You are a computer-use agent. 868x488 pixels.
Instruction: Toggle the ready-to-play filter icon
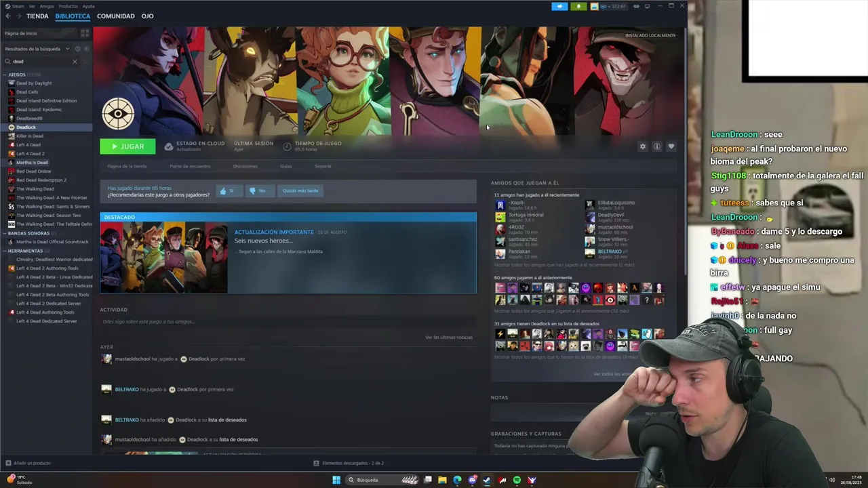85,49
